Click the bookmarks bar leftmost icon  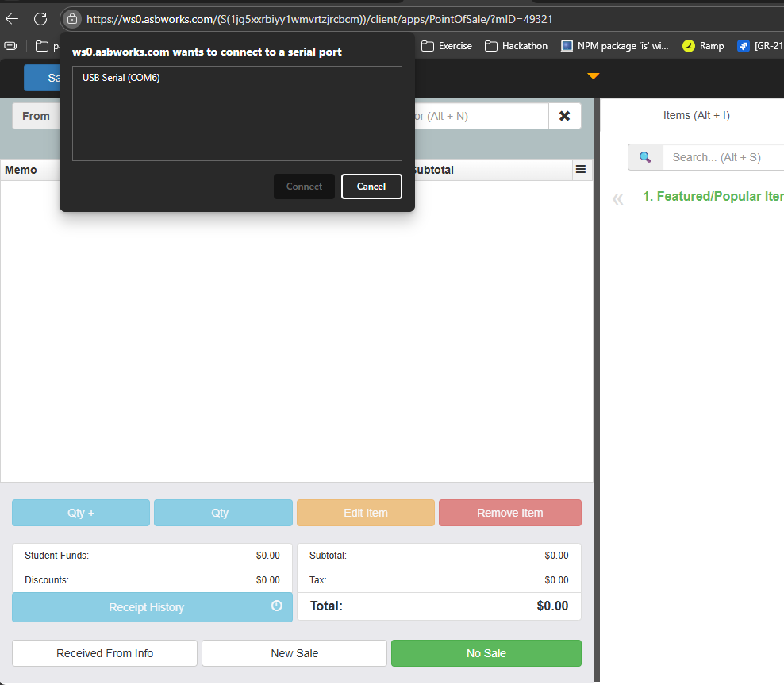coord(10,46)
